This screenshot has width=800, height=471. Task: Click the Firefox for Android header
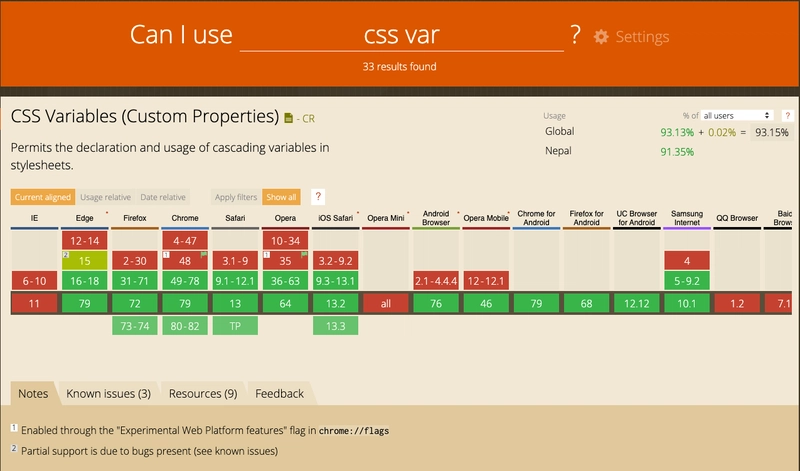(x=587, y=218)
